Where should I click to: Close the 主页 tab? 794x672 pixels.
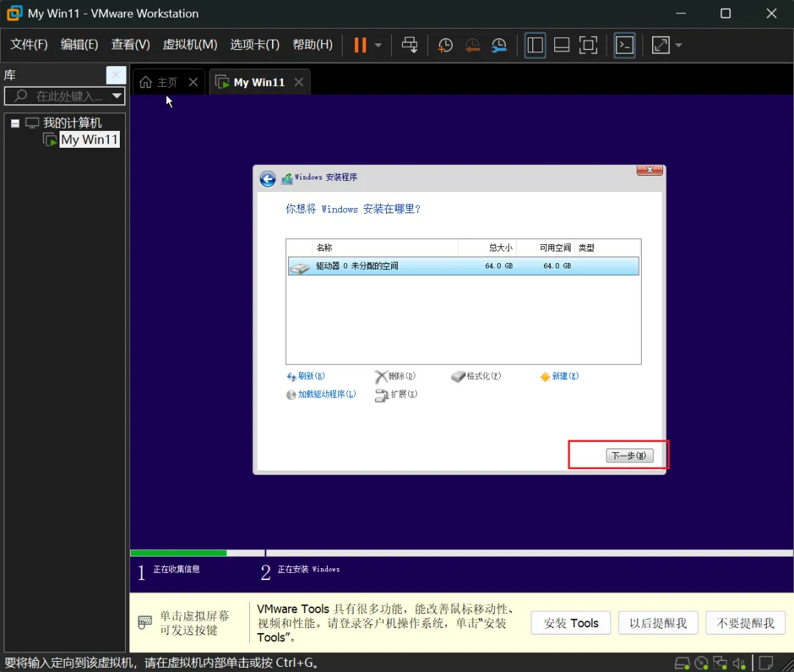193,82
